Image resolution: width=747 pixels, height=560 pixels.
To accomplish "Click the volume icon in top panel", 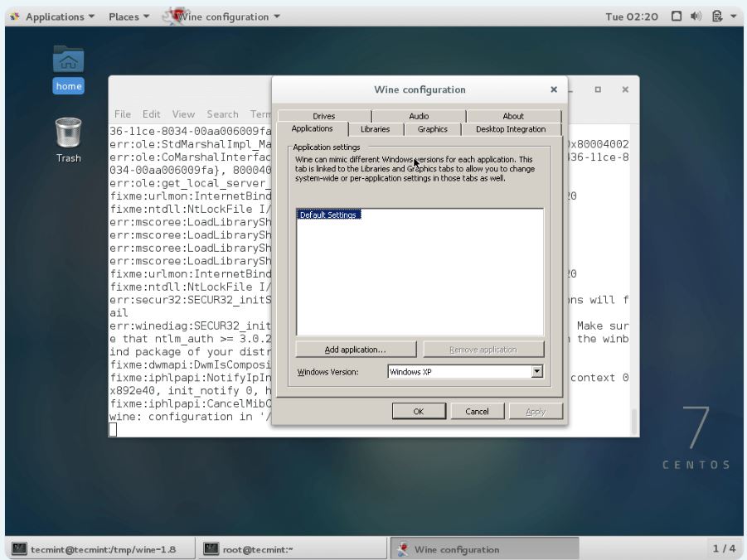I will 696,17.
